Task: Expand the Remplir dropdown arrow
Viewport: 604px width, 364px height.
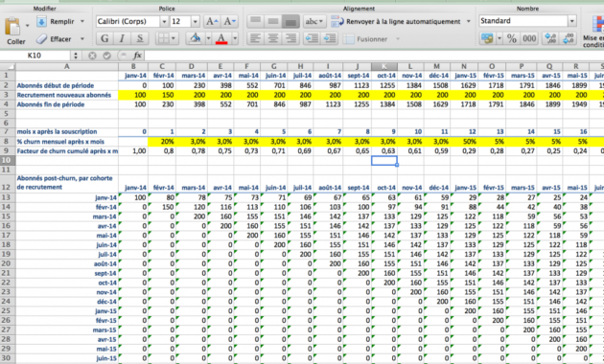Action: click(82, 21)
